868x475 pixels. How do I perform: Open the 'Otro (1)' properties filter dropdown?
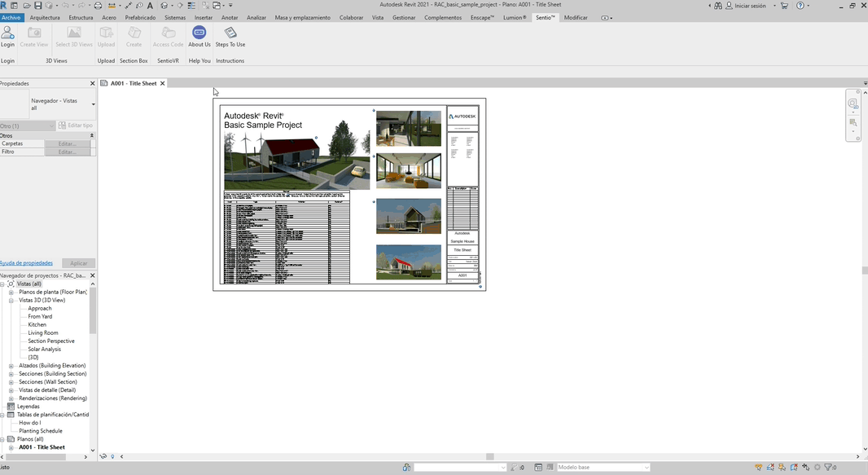pyautogui.click(x=28, y=125)
